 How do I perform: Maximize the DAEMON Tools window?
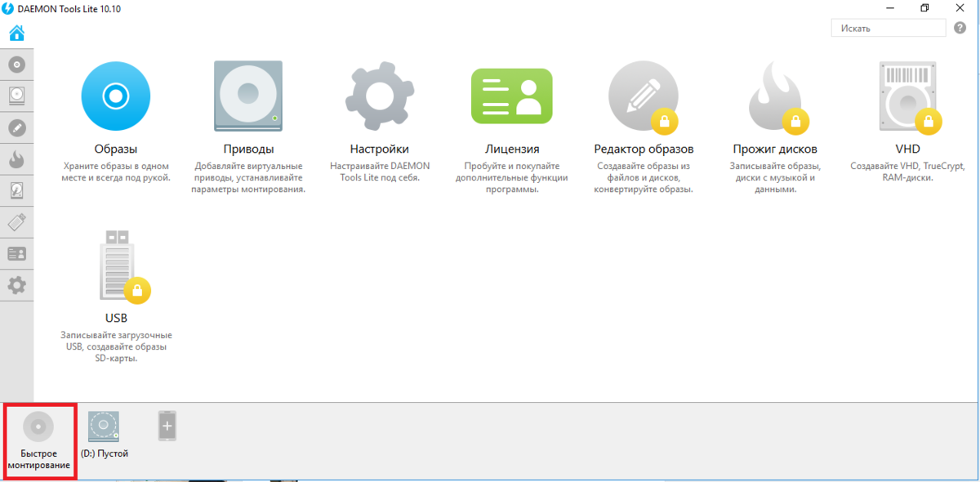924,8
